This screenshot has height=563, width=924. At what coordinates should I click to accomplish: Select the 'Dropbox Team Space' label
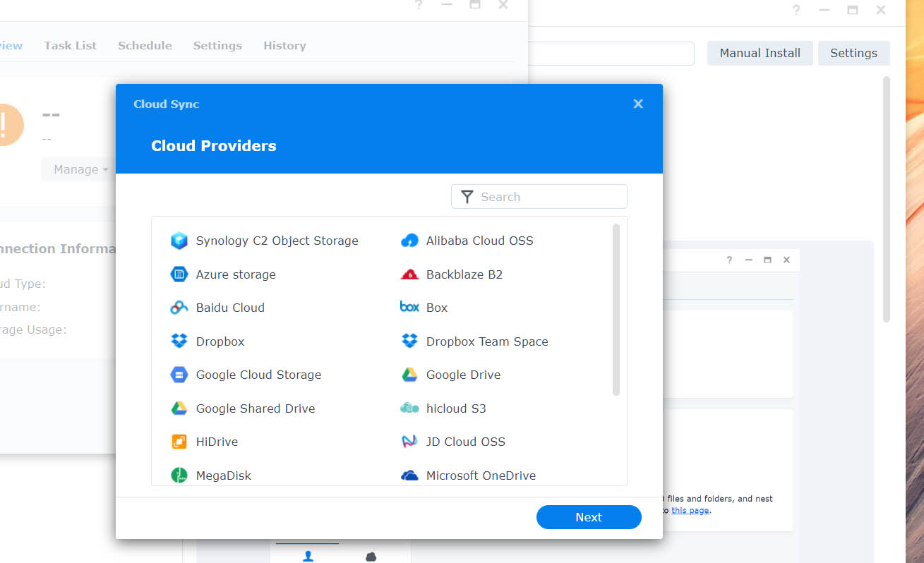[x=487, y=341]
